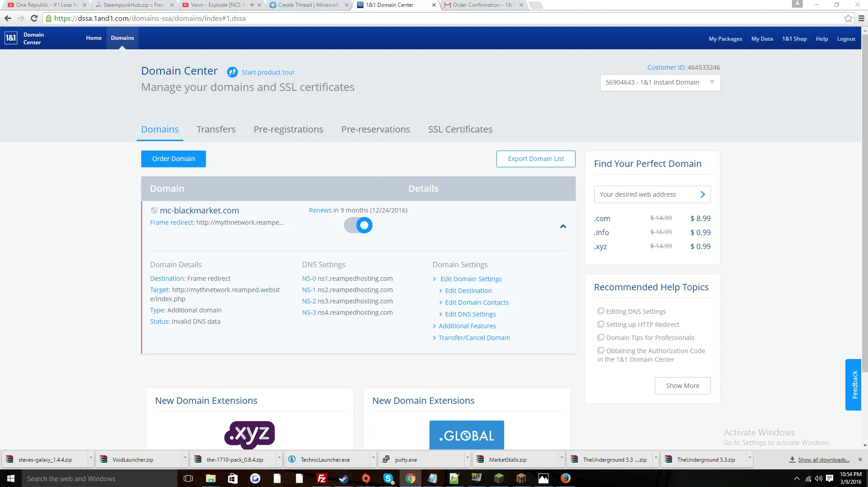
Task: Toggle auto-renew switch for mc-blackmarket.com
Action: 358,225
